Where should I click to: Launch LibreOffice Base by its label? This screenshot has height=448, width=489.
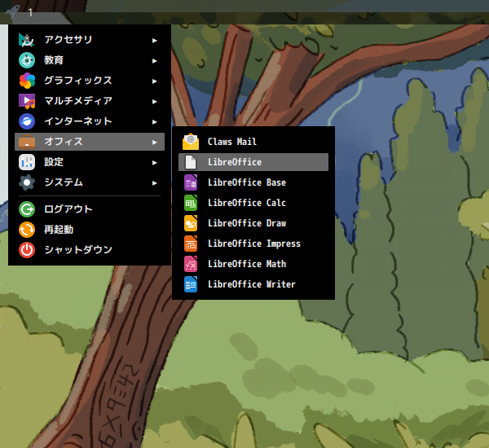[x=247, y=182]
